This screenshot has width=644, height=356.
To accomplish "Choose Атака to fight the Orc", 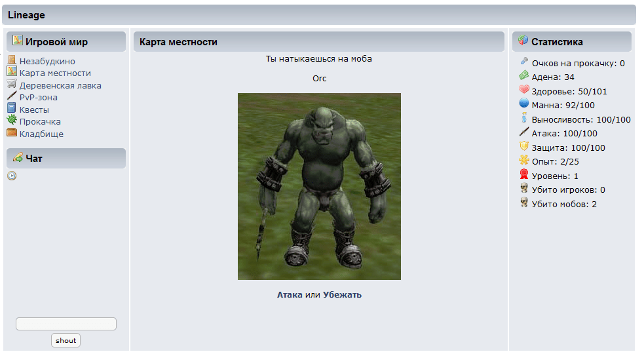I will tap(290, 295).
